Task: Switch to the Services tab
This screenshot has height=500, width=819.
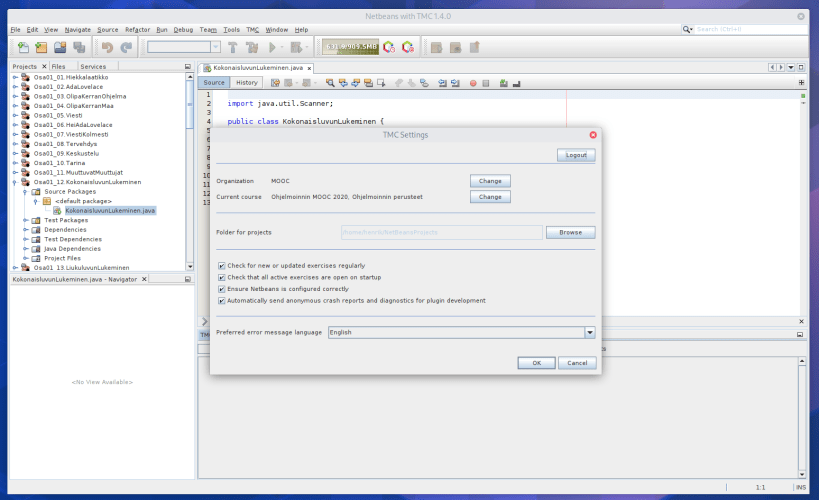Action: coord(93,66)
